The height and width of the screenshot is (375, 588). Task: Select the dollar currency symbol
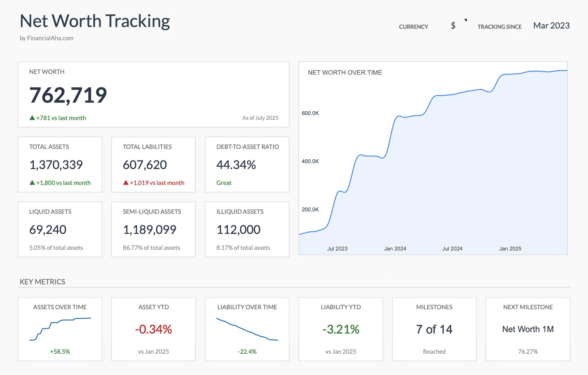point(453,25)
